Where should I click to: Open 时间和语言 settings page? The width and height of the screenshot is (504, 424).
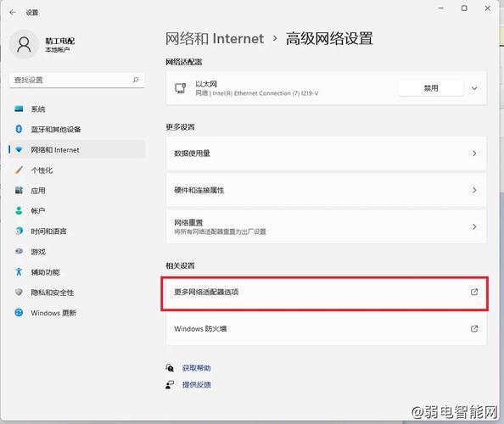click(77, 231)
